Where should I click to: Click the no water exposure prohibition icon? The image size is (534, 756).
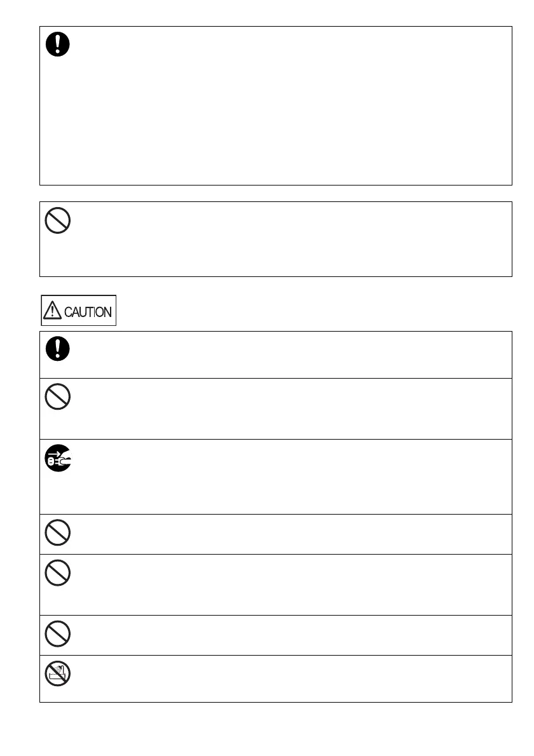click(57, 673)
